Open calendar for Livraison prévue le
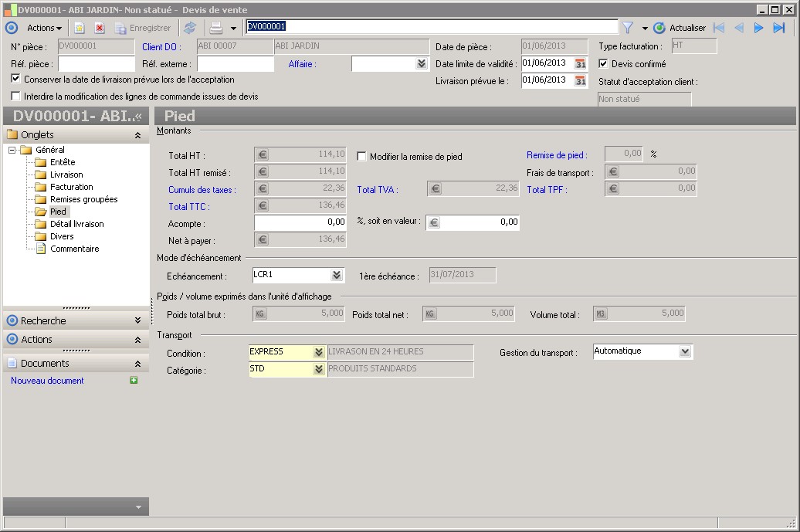 (x=581, y=81)
